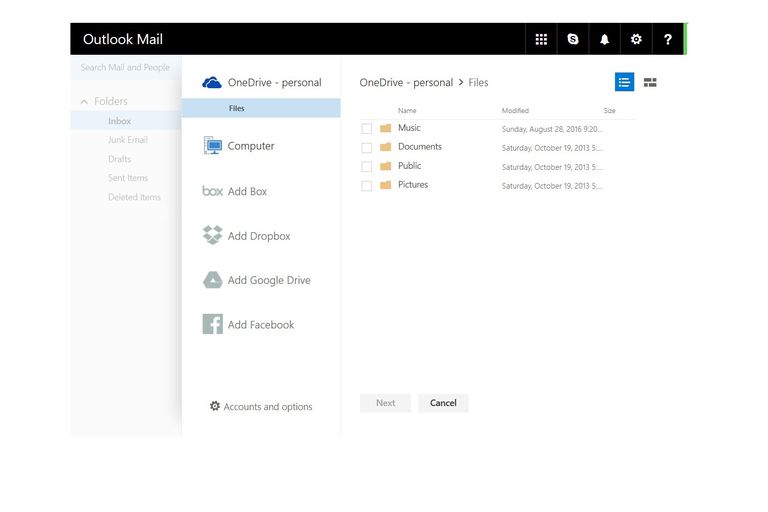Open the Sent Items folder
This screenshot has height=512, width=768.
pyautogui.click(x=128, y=178)
